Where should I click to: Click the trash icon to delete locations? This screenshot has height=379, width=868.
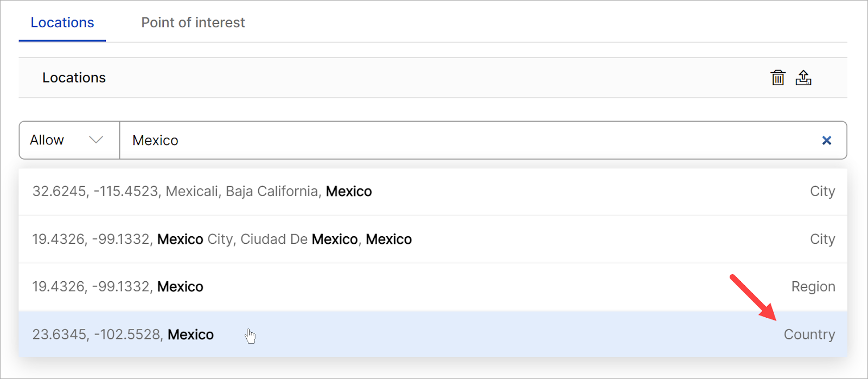778,78
